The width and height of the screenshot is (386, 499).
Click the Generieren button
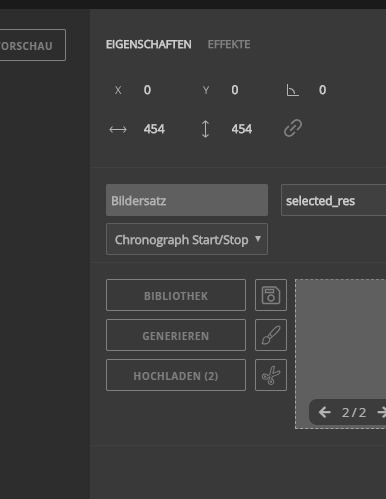(176, 335)
